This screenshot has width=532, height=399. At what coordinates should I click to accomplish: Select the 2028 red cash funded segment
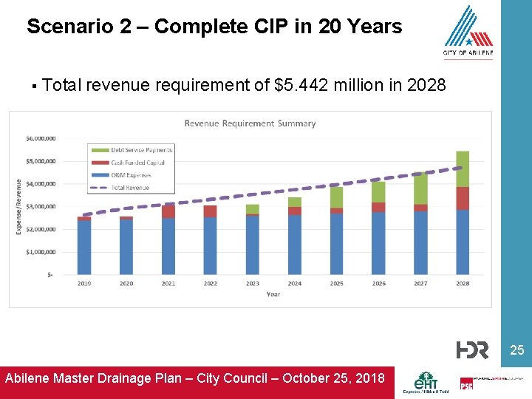point(463,199)
